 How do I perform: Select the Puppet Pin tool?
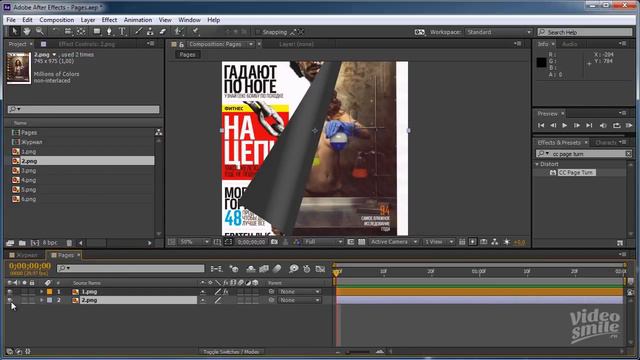[196, 31]
